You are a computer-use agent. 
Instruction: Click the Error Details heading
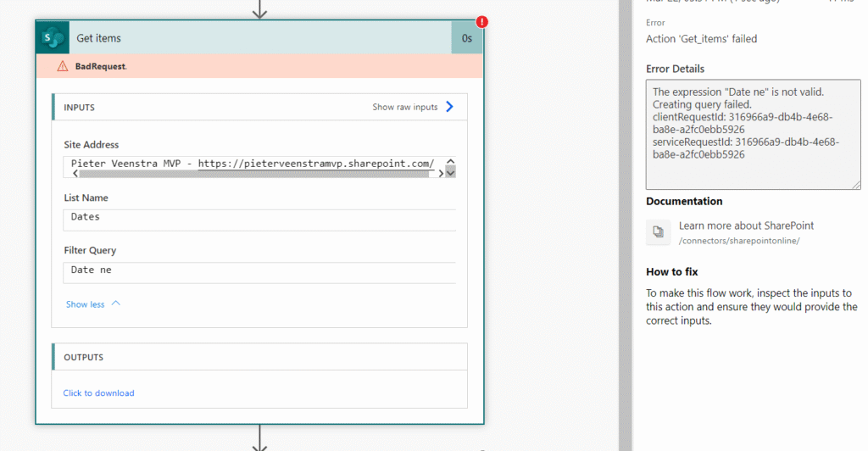tap(675, 69)
